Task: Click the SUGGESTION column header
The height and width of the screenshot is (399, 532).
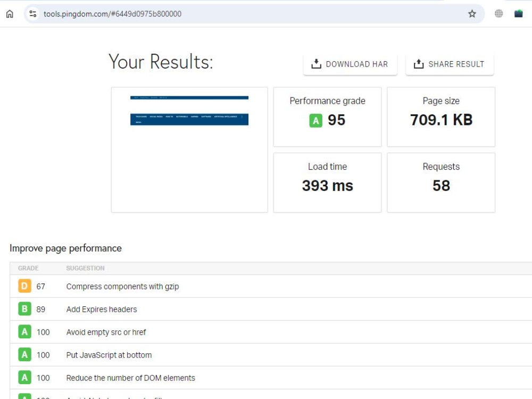Action: point(86,268)
